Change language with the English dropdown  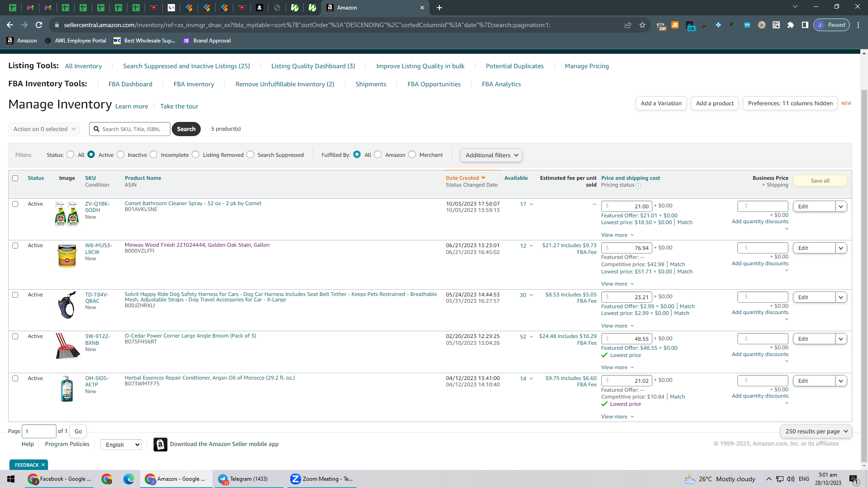121,445
